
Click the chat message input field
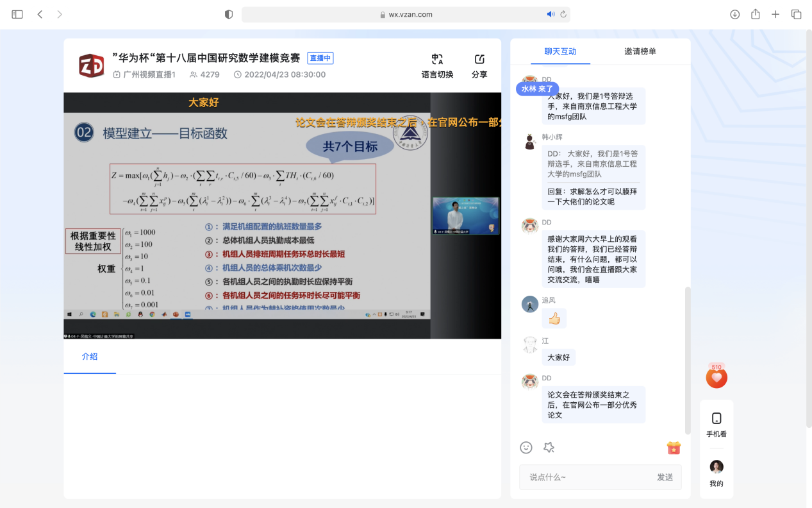(x=586, y=477)
